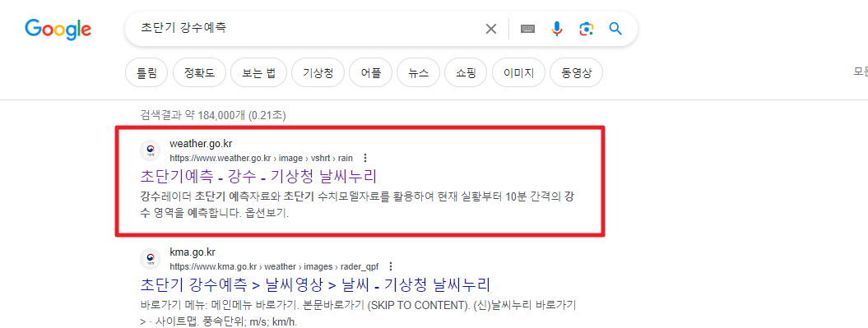Open kma.go.kr result favicon

click(x=150, y=259)
